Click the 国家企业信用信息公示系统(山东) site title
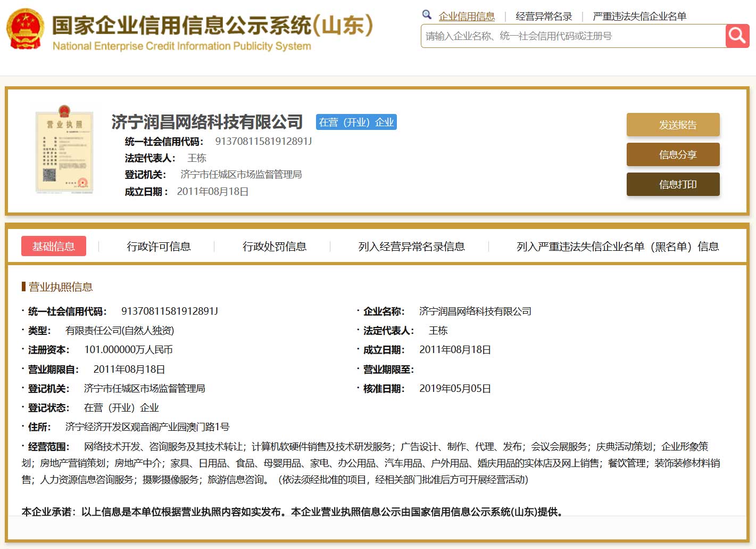Screen dimensions: 756x549 [x=213, y=25]
